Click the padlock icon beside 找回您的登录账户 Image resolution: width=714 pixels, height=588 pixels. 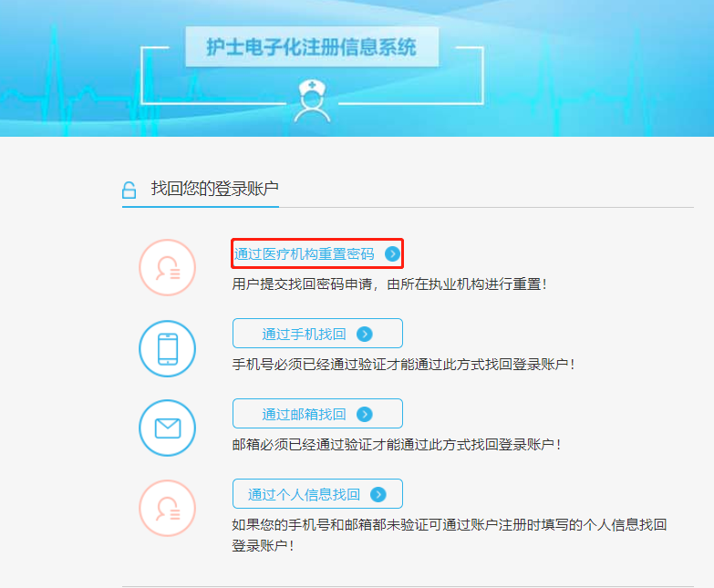129,190
